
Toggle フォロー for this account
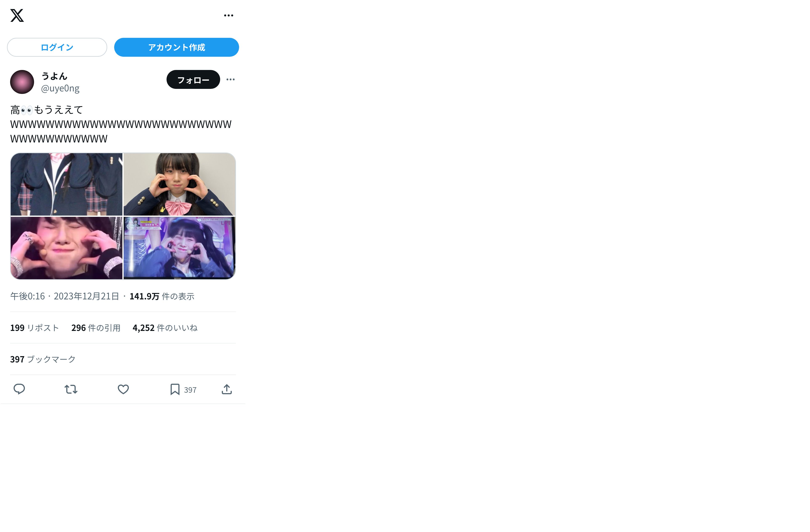click(x=193, y=80)
